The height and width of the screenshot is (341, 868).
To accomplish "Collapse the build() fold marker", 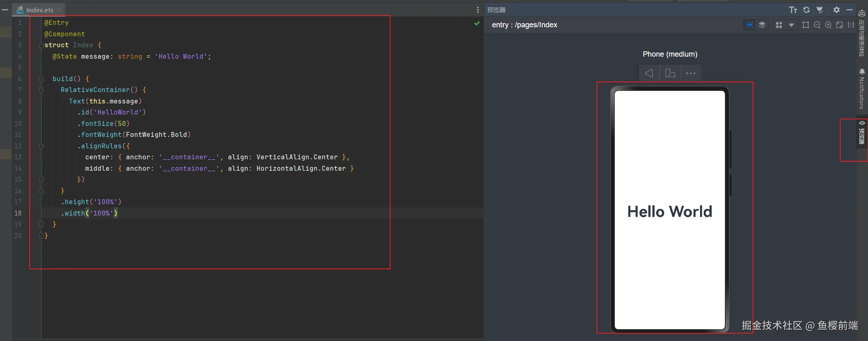I will point(41,79).
